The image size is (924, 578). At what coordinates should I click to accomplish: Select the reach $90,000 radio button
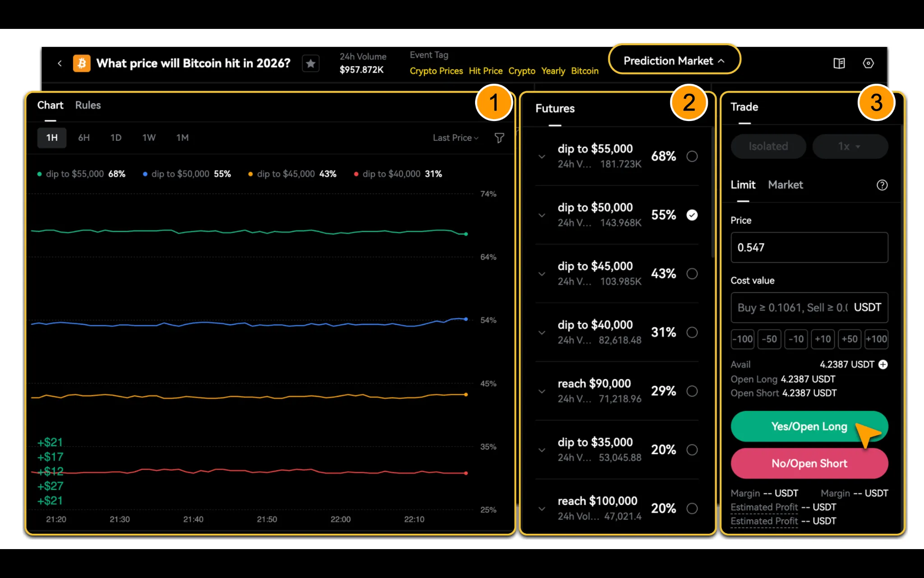pos(692,391)
